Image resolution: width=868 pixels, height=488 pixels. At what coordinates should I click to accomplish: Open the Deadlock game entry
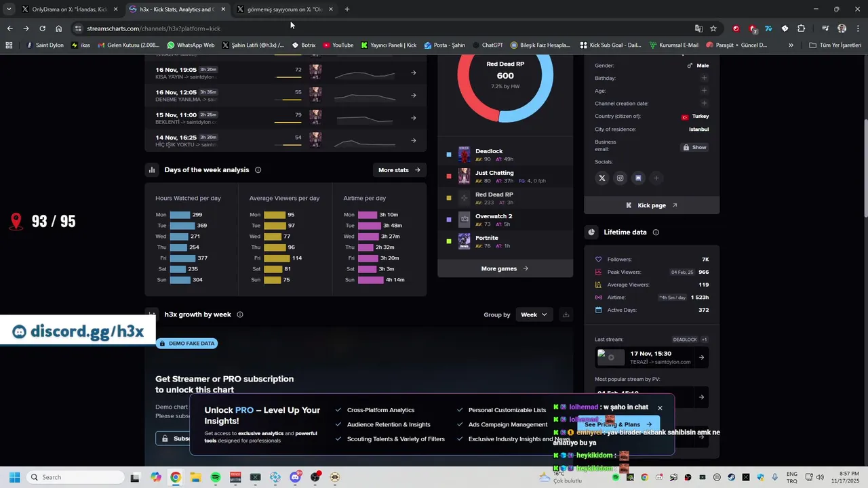[x=505, y=155]
